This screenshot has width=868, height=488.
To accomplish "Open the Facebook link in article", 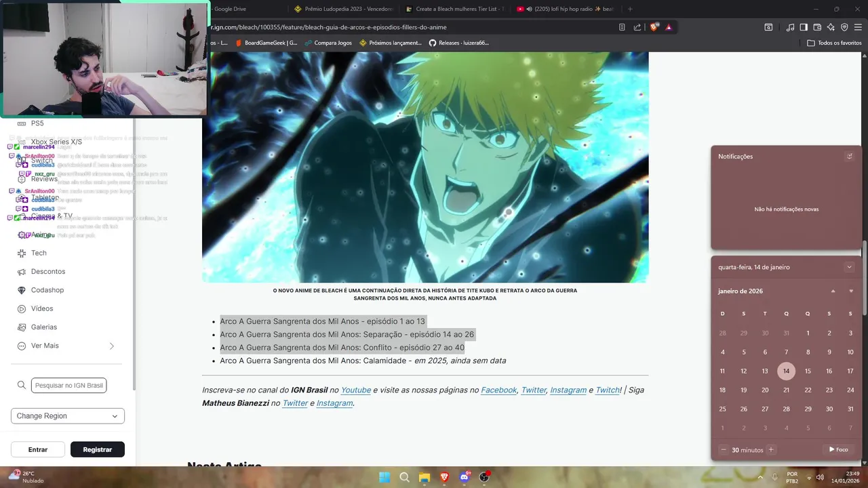I will click(499, 390).
